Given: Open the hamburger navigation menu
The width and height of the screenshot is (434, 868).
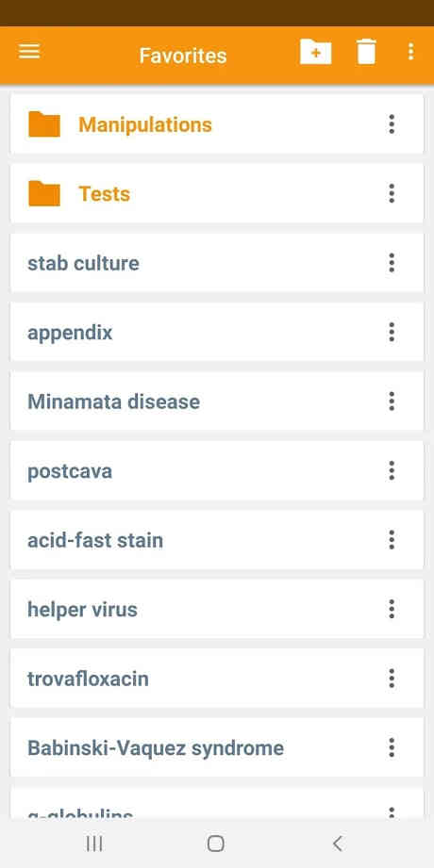Looking at the screenshot, I should coord(29,52).
